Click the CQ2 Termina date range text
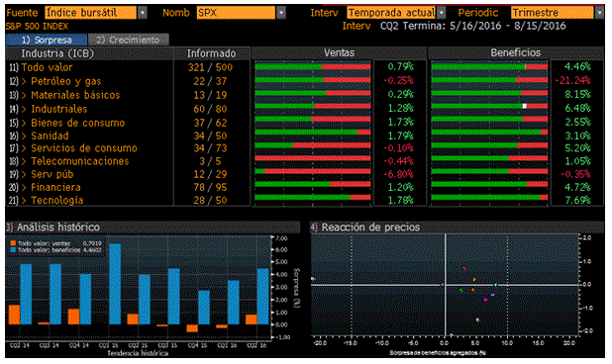This screenshot has height=364, width=612. pyautogui.click(x=473, y=26)
